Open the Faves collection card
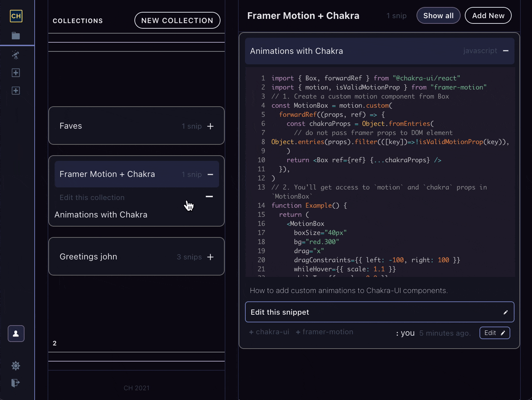 click(x=136, y=126)
